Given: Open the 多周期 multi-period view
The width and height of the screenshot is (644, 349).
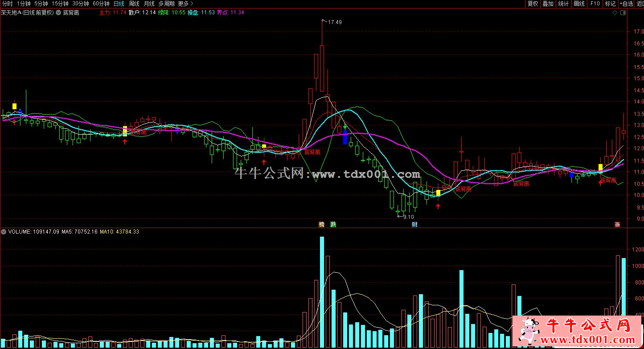Looking at the screenshot, I should pos(166,4).
